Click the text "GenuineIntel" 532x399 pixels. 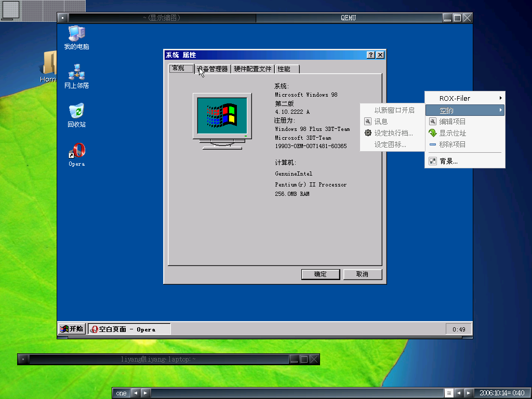(x=294, y=174)
